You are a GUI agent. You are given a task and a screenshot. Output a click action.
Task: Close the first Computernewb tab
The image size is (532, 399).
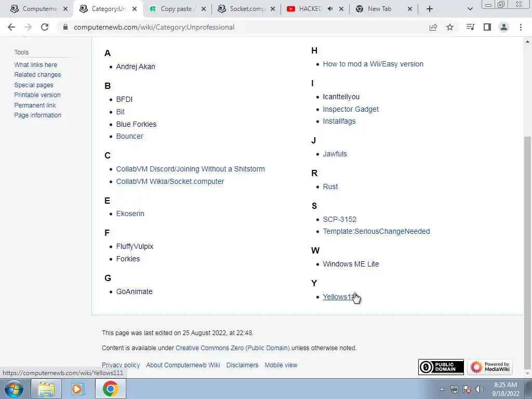pos(65,9)
